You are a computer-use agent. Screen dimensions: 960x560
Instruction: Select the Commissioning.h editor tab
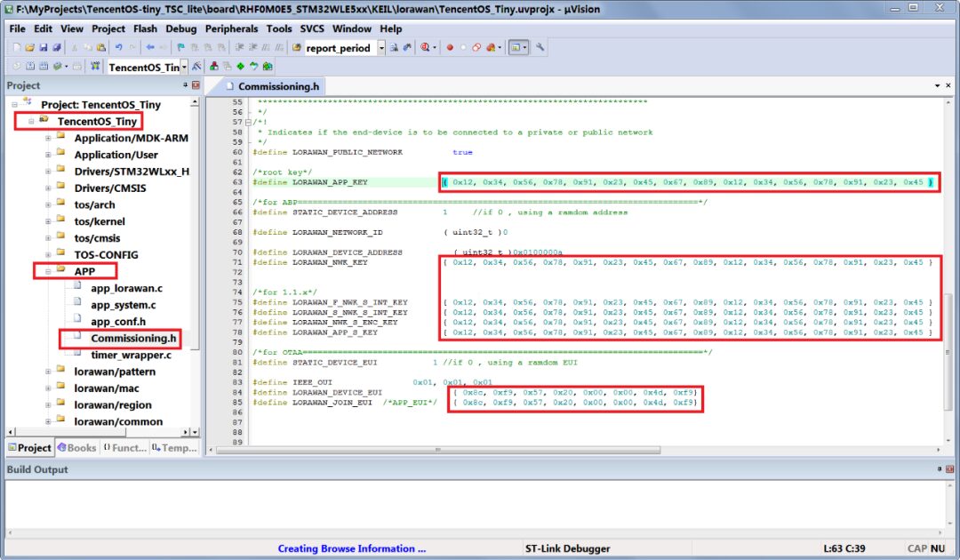273,86
